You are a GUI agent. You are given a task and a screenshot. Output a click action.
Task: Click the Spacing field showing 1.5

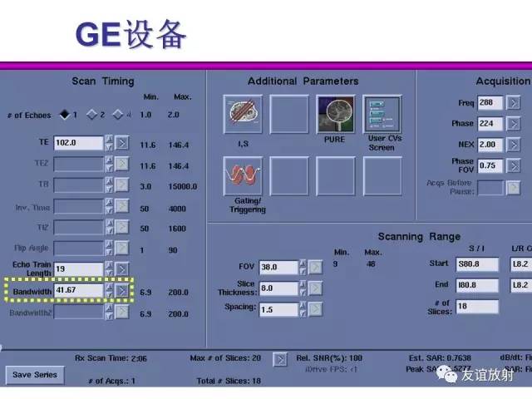coord(278,310)
